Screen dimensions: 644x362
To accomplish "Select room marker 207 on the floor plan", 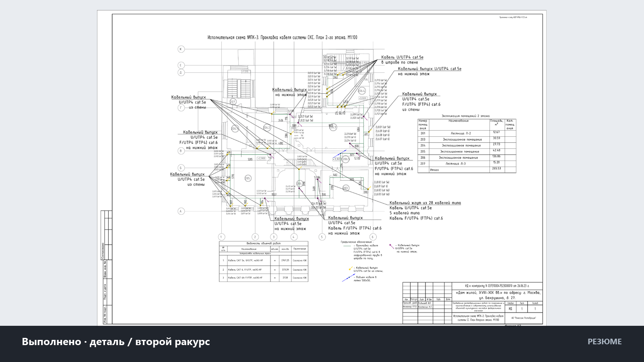I will 232,102.
